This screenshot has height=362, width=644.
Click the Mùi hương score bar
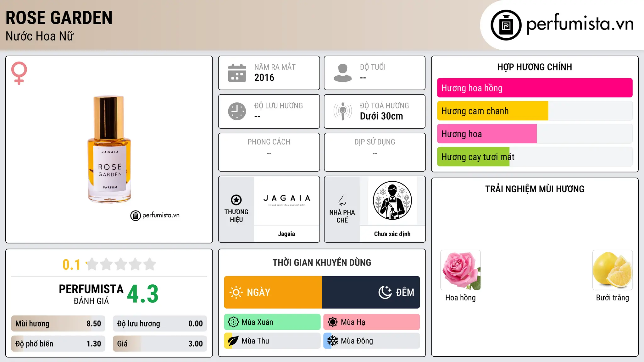coord(58,324)
